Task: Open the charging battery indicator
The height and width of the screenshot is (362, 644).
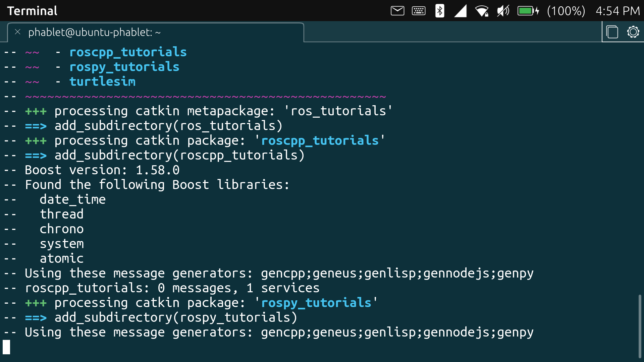Action: [527, 11]
